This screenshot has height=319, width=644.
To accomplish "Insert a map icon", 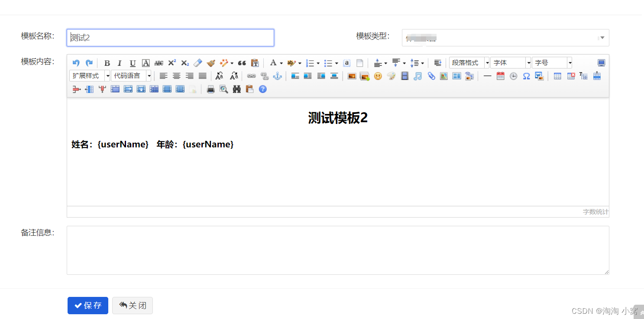I will tap(443, 76).
